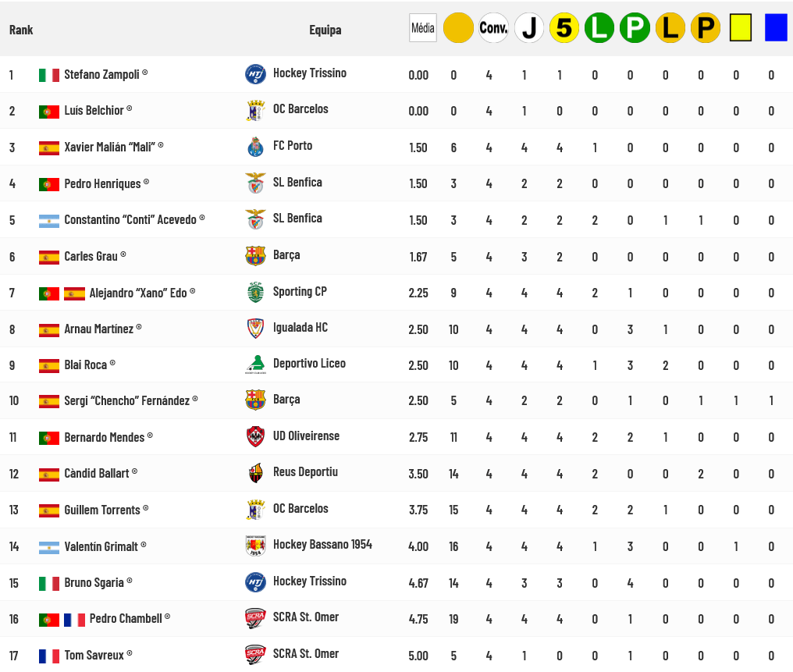793x672 pixels.
Task: Sort by the "Rank" column header
Action: [x=21, y=30]
